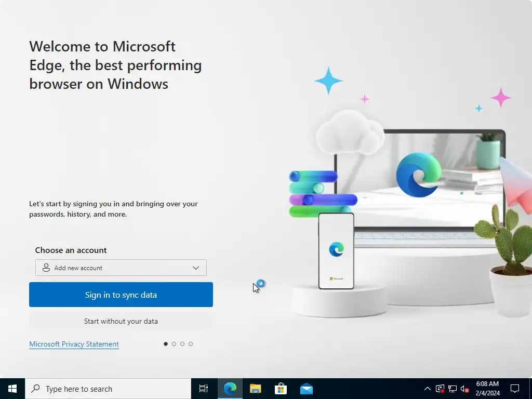Choose Start without your data
The image size is (532, 399).
pyautogui.click(x=121, y=321)
